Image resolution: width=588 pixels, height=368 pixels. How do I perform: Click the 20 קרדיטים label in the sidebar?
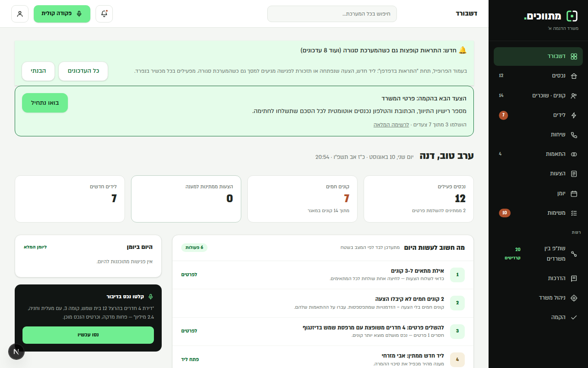pos(513,254)
